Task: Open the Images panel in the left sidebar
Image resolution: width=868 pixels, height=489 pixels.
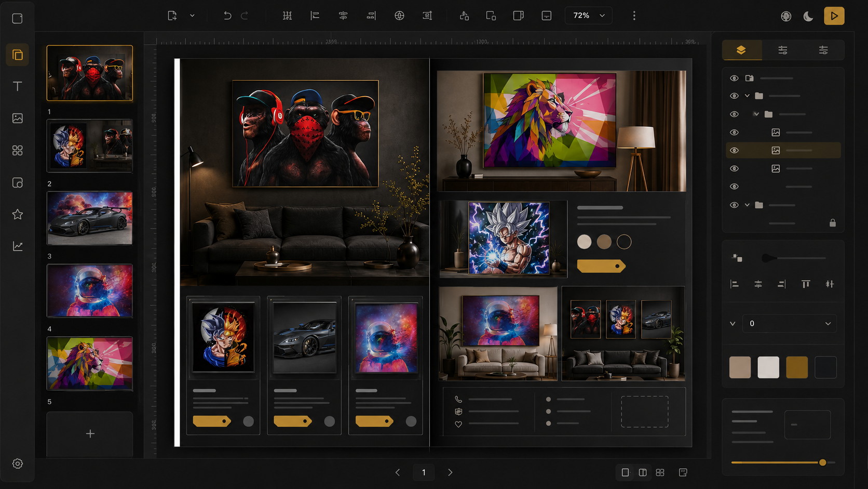Action: (18, 118)
